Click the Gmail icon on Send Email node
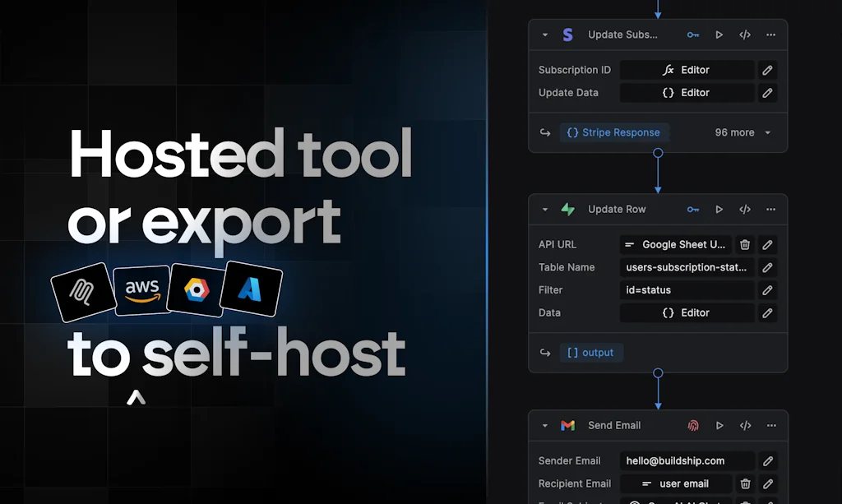 click(x=567, y=425)
